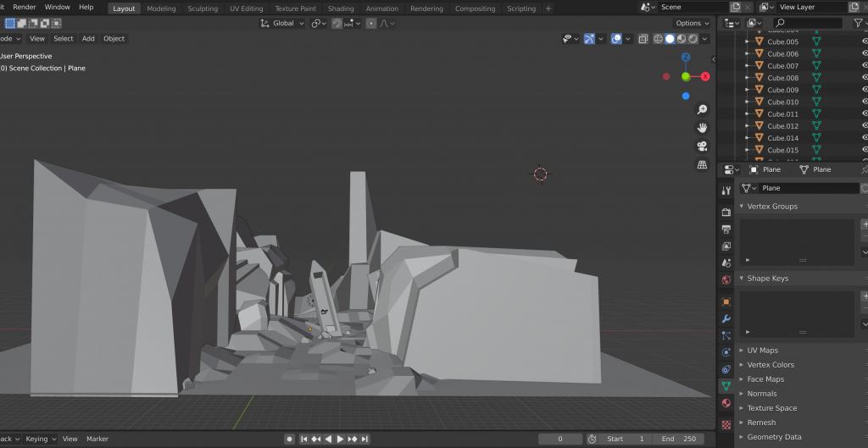868x448 pixels.
Task: Toggle show overlays button
Action: click(616, 39)
